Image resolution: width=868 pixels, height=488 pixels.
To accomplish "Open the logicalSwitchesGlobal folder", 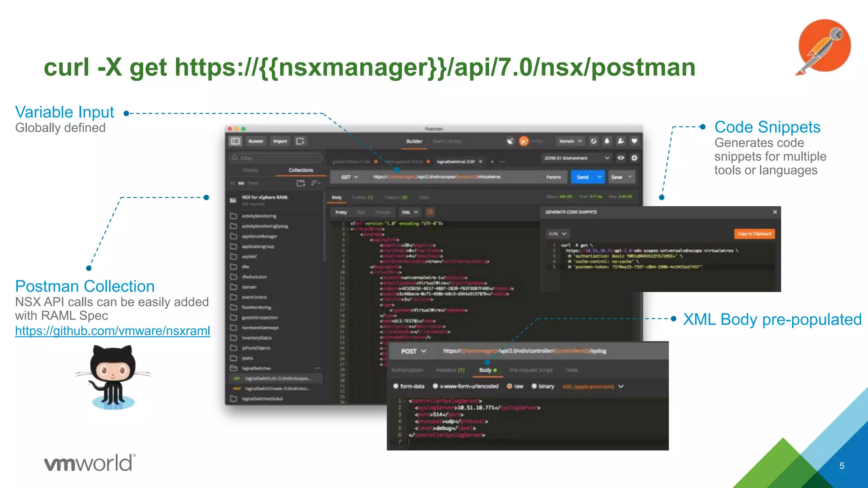I will [x=262, y=399].
